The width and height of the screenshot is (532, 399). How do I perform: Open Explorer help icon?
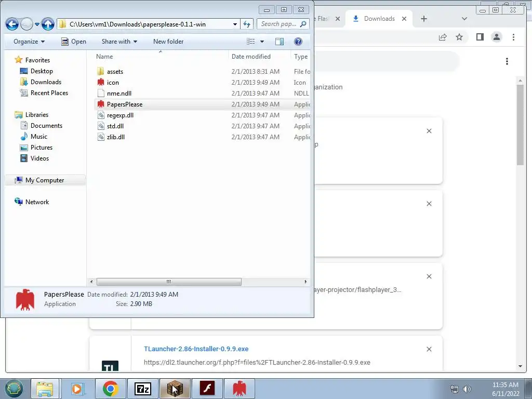point(298,42)
